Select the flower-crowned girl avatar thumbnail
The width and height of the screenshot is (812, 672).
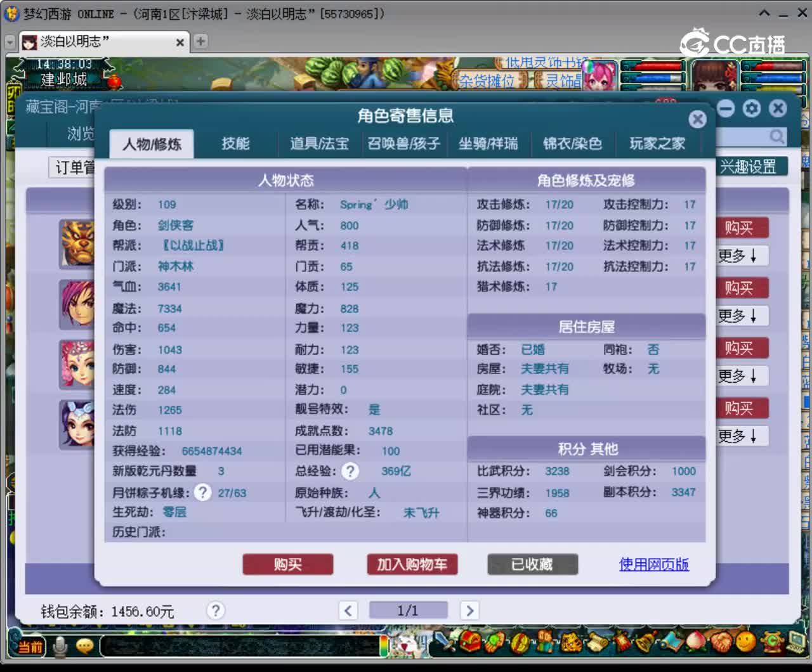coord(77,364)
